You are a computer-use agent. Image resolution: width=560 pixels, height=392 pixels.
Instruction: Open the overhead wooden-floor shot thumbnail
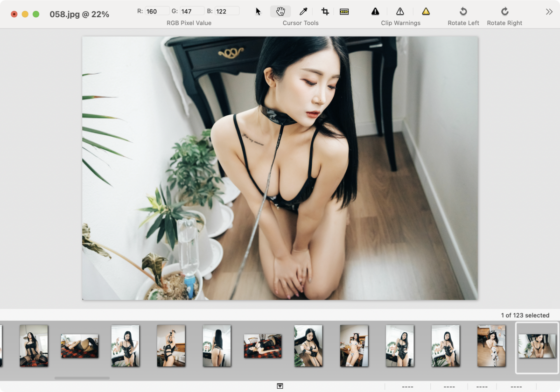point(491,346)
